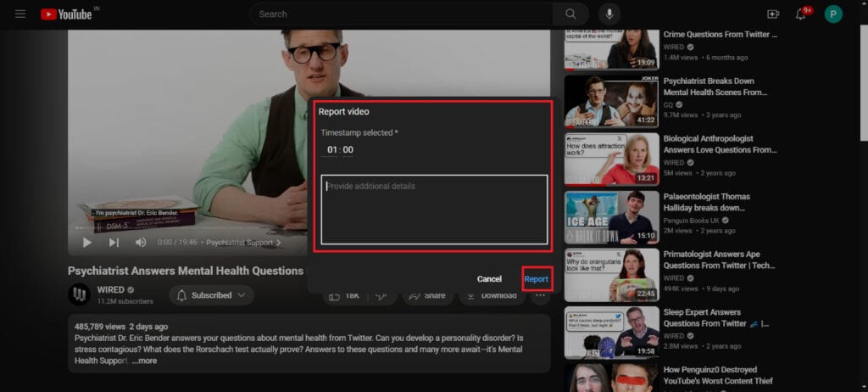
Task: Open more actions three-dot menu
Action: pos(540,295)
